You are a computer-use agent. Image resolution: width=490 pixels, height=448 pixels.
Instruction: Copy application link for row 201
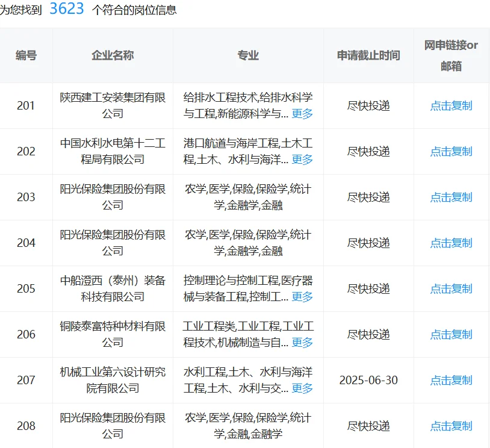(x=451, y=105)
